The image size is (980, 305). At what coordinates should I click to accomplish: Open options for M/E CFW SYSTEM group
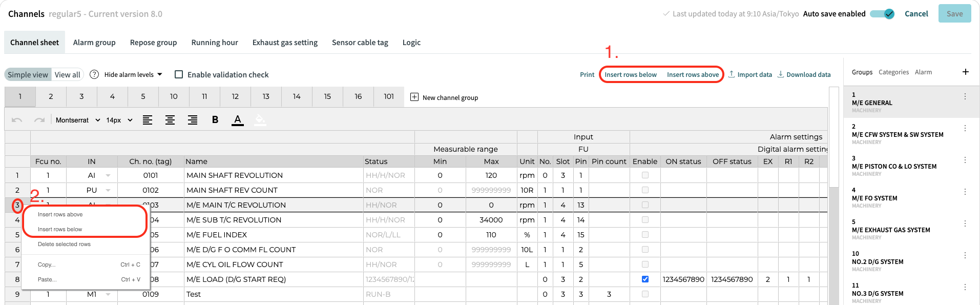[x=965, y=128]
